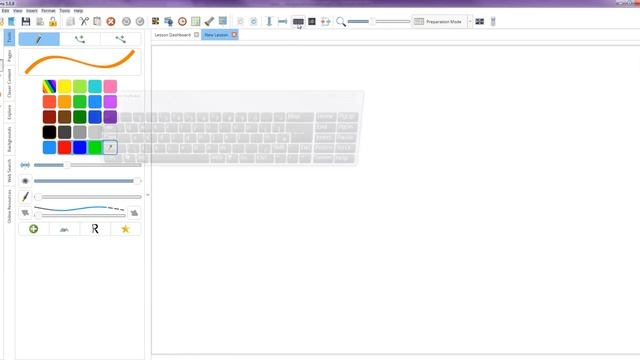This screenshot has height=360, width=640.
Task: Pick the black color swatch
Action: [49, 132]
